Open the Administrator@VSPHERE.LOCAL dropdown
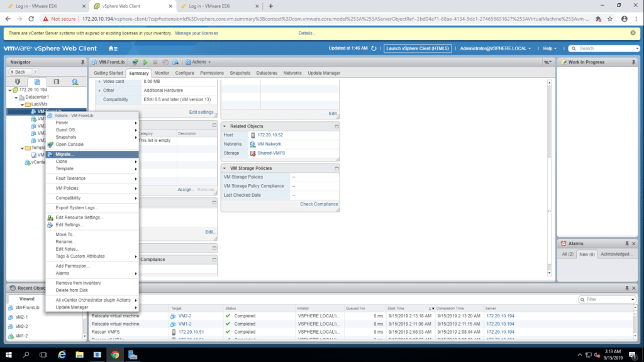This screenshot has width=644, height=362. point(495,48)
